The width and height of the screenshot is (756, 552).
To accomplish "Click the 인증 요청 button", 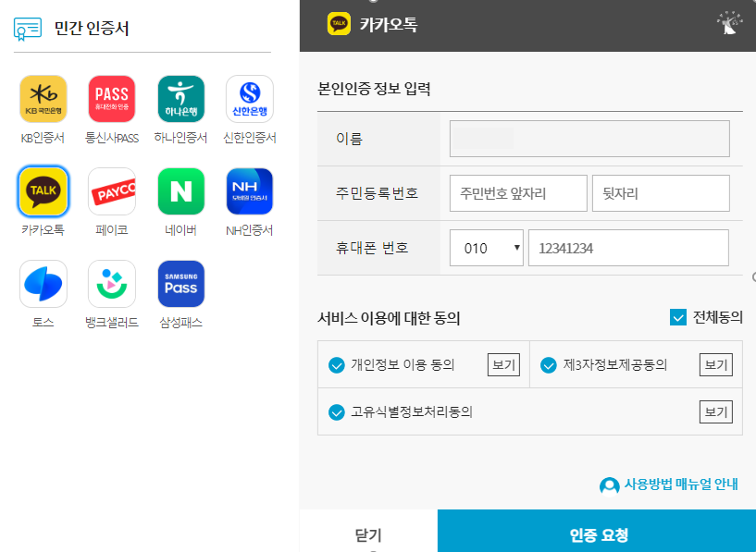I will point(597,532).
